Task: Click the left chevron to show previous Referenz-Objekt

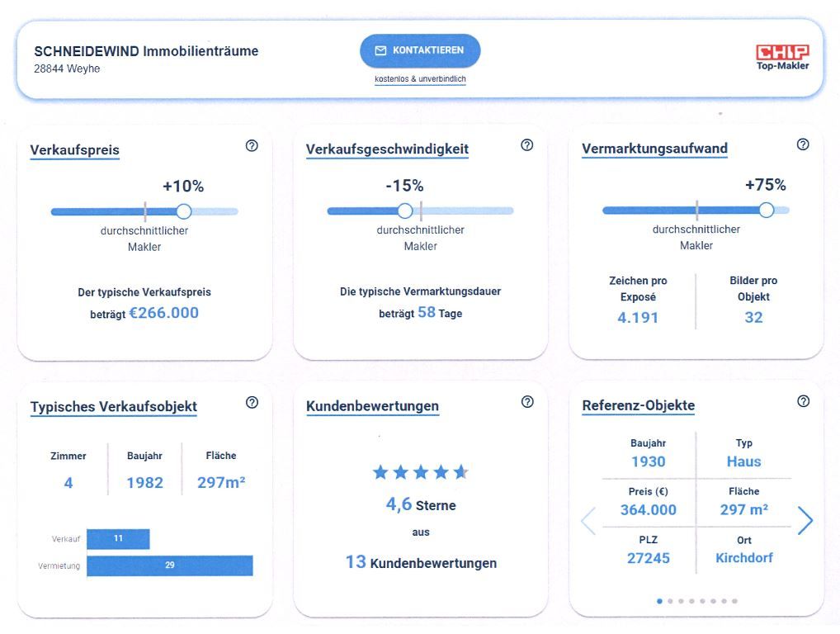Action: point(588,521)
